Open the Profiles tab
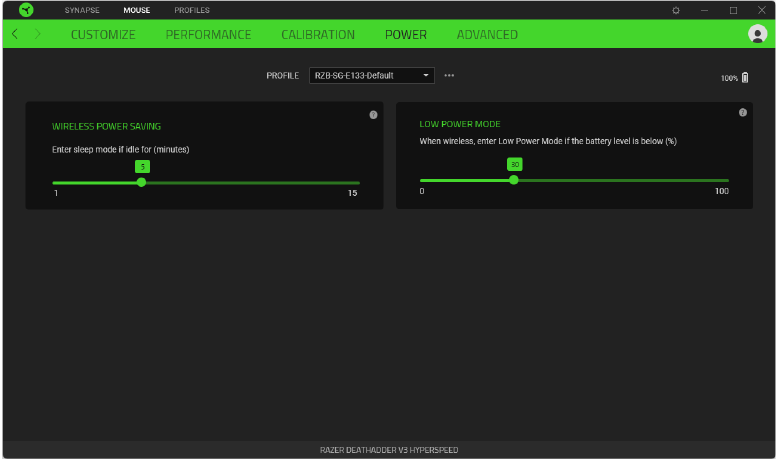777x460 pixels. coord(192,10)
